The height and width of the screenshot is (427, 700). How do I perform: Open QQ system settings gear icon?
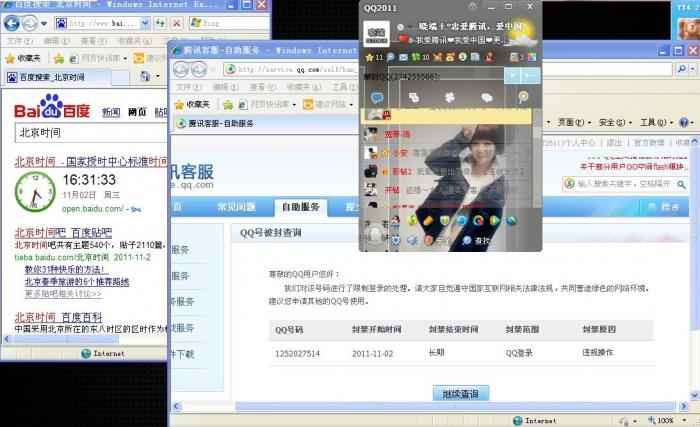coord(396,240)
